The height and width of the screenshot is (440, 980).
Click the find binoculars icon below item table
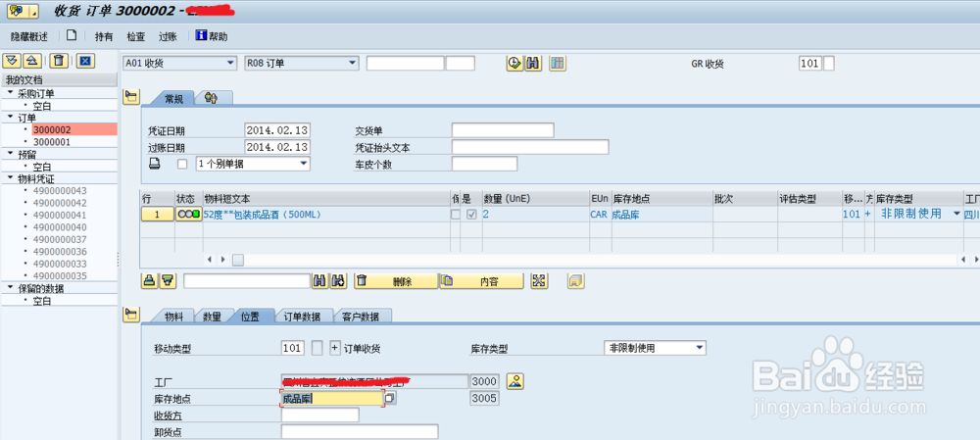320,281
